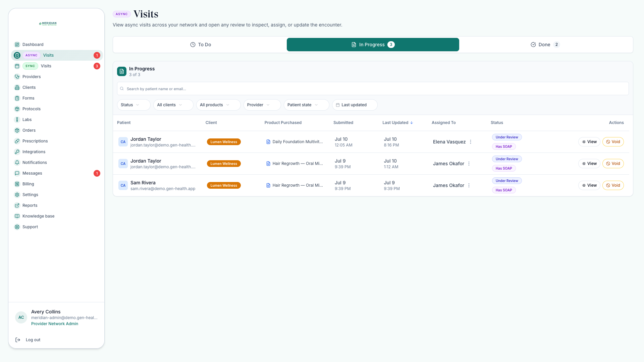Click Has SOAP badge in Elena Vasquez row
The image size is (644, 362).
504,146
